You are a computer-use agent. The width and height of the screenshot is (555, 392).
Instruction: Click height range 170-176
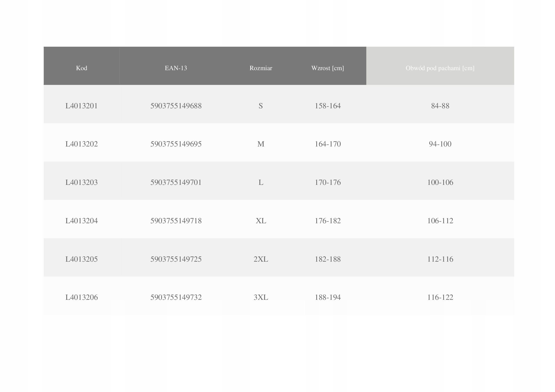[x=327, y=182]
